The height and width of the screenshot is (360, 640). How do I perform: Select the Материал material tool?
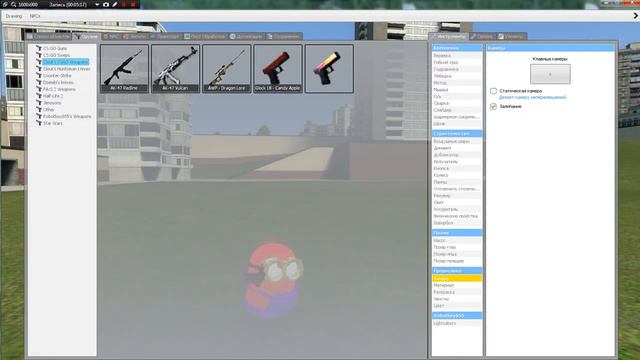(457, 285)
